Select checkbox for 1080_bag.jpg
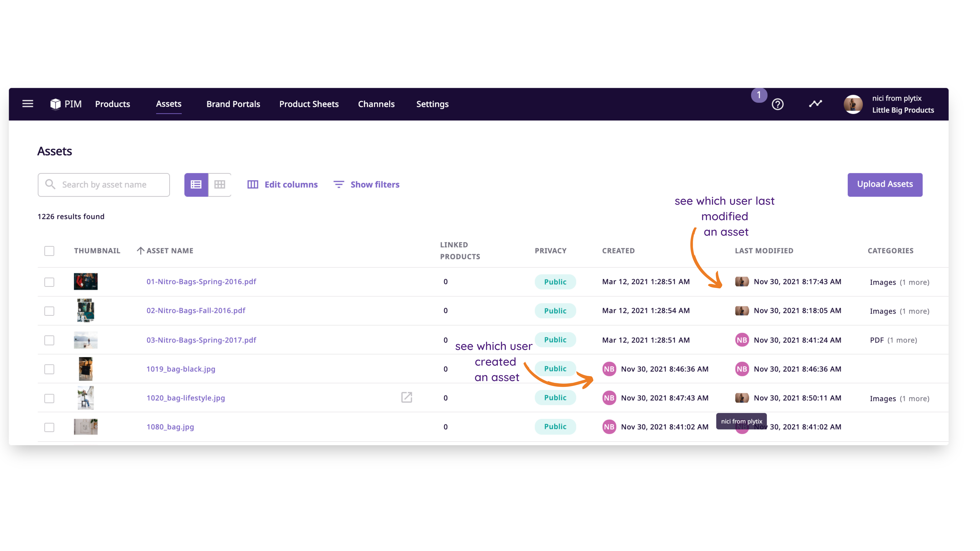Screen dimensions: 980x551 coord(49,427)
